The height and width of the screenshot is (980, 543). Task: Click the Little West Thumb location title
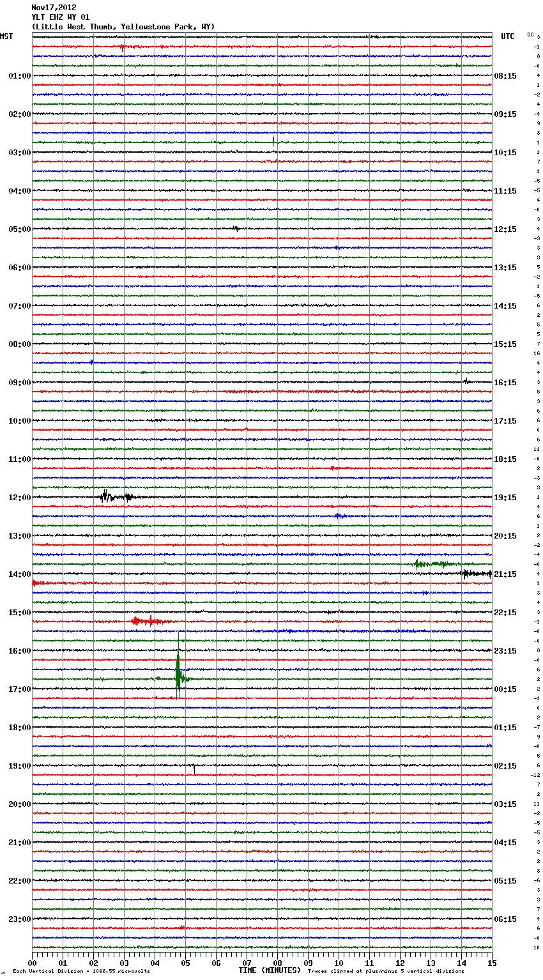pyautogui.click(x=123, y=27)
